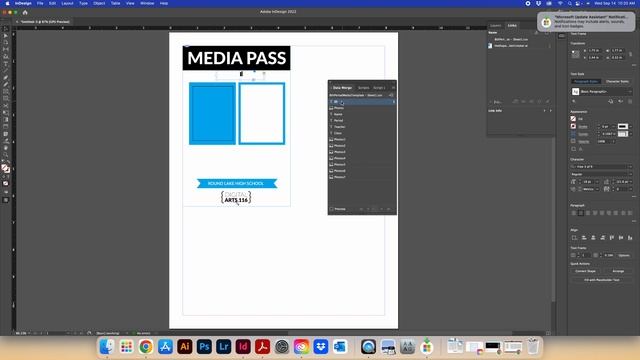Select the Zoom tool
The image size is (640, 360).
(x=6, y=155)
